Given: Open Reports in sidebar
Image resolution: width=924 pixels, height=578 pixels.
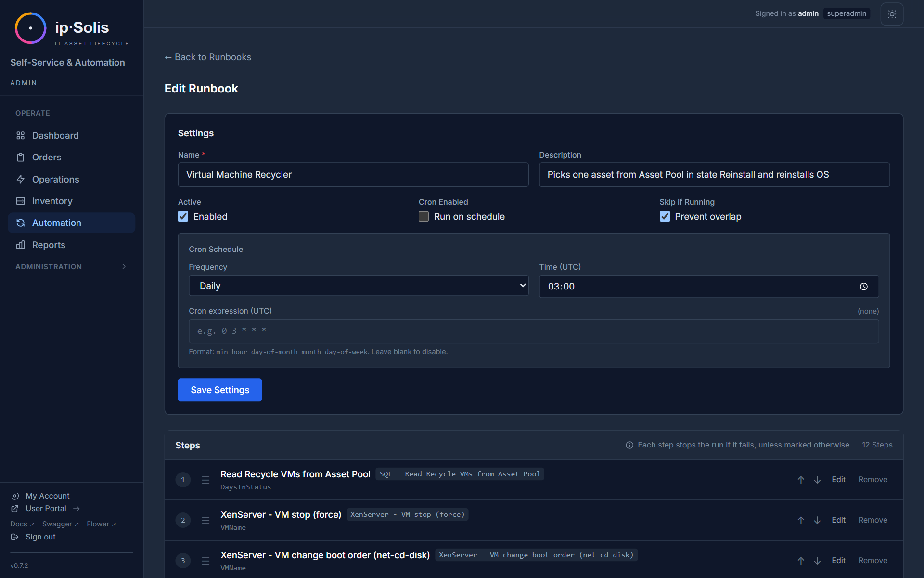Looking at the screenshot, I should (71, 245).
